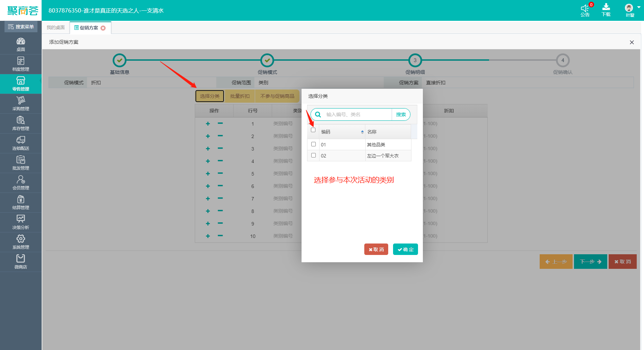Image resolution: width=644 pixels, height=350 pixels.
Task: Click 确定 in the 选择分类 dialog
Action: pos(406,249)
